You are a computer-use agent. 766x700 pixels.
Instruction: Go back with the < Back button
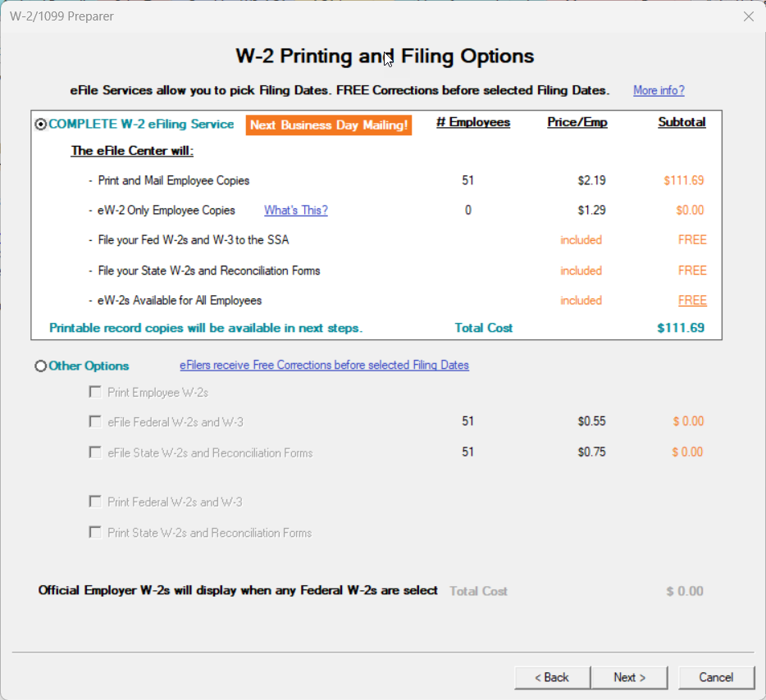pyautogui.click(x=552, y=677)
